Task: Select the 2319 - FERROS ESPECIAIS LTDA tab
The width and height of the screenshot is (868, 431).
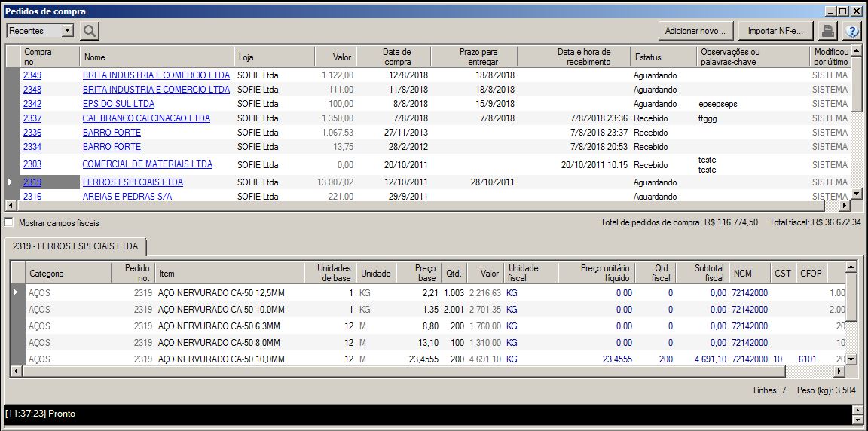Action: click(75, 246)
